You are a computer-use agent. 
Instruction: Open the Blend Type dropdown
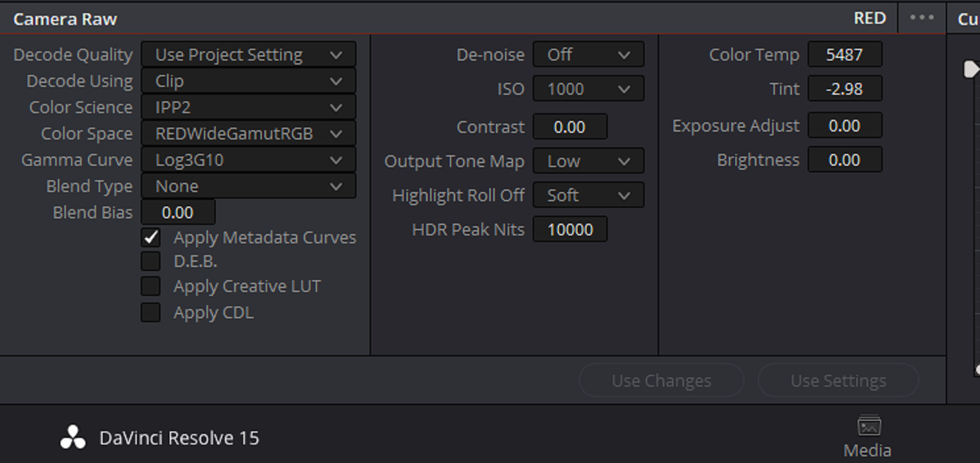249,186
